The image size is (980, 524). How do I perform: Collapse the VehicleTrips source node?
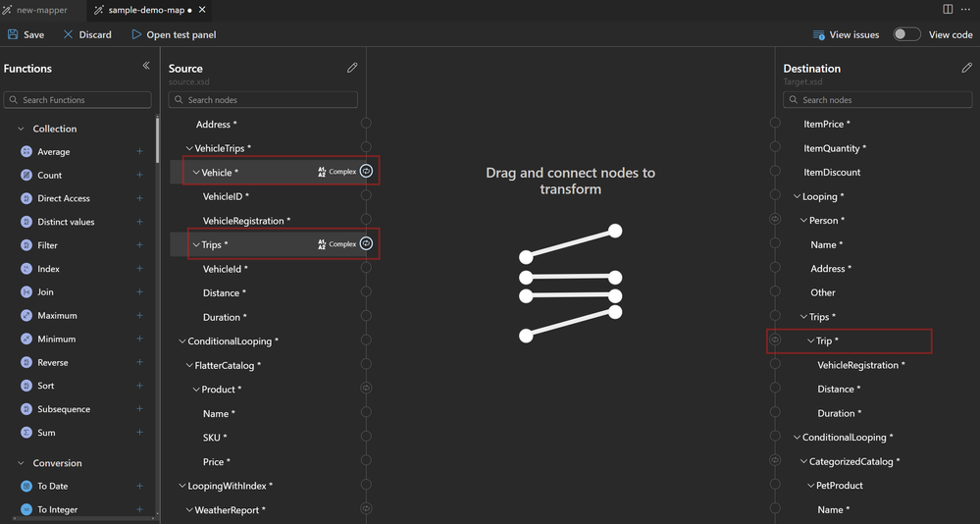[188, 148]
